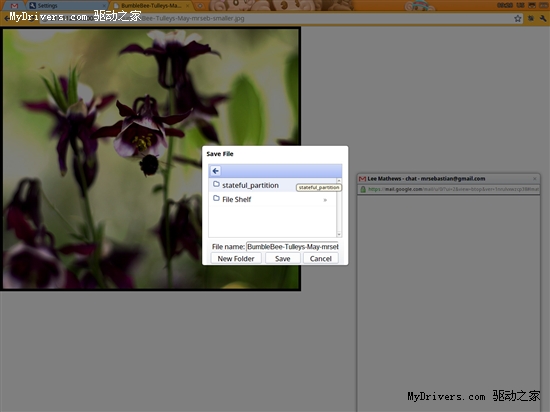Open the wrench menu icon
550x412 pixels.
tap(543, 18)
